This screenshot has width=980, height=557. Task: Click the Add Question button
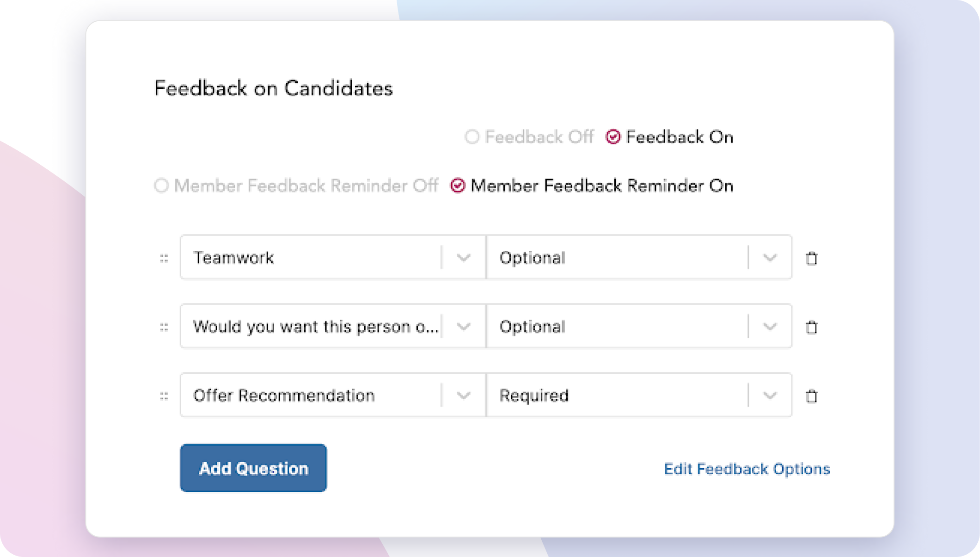tap(253, 468)
